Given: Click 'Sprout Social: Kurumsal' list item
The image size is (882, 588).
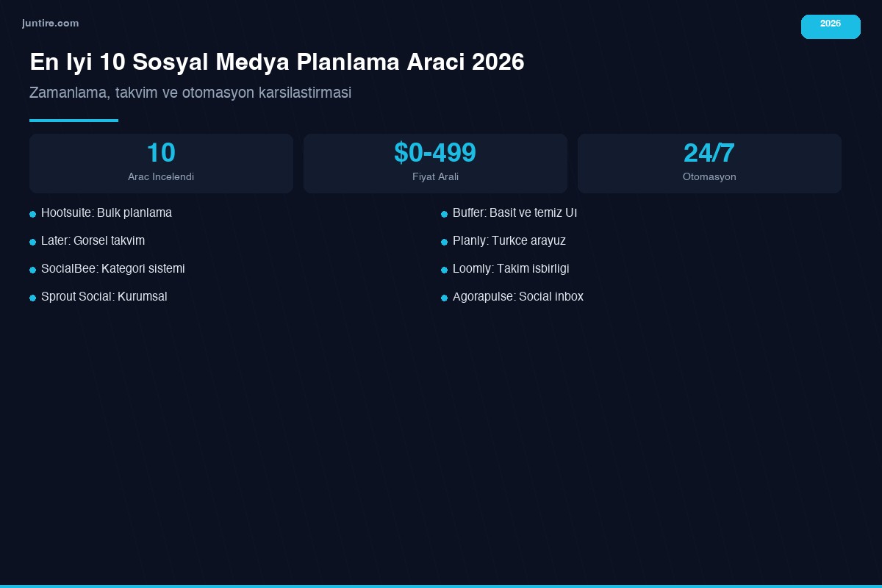Looking at the screenshot, I should (x=104, y=297).
